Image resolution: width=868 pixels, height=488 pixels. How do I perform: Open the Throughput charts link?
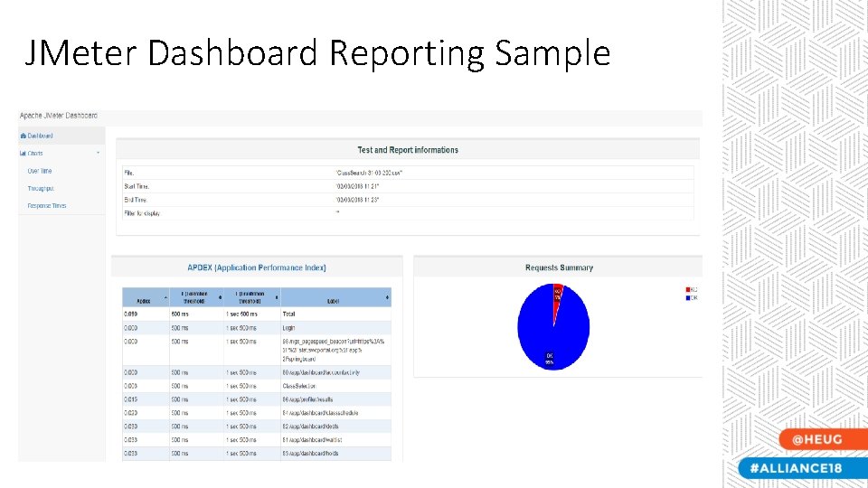tap(41, 189)
